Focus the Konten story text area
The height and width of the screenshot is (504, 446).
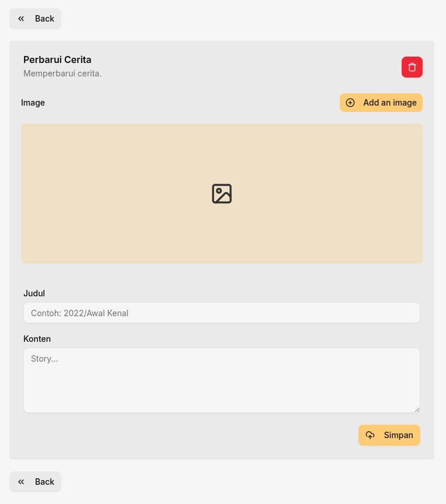click(x=222, y=380)
